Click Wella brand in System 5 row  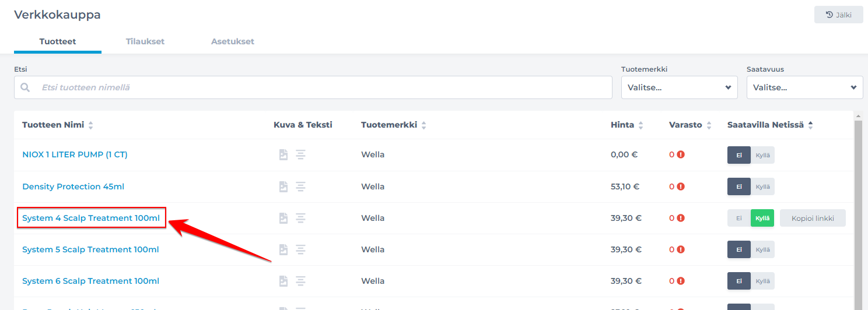(x=373, y=249)
